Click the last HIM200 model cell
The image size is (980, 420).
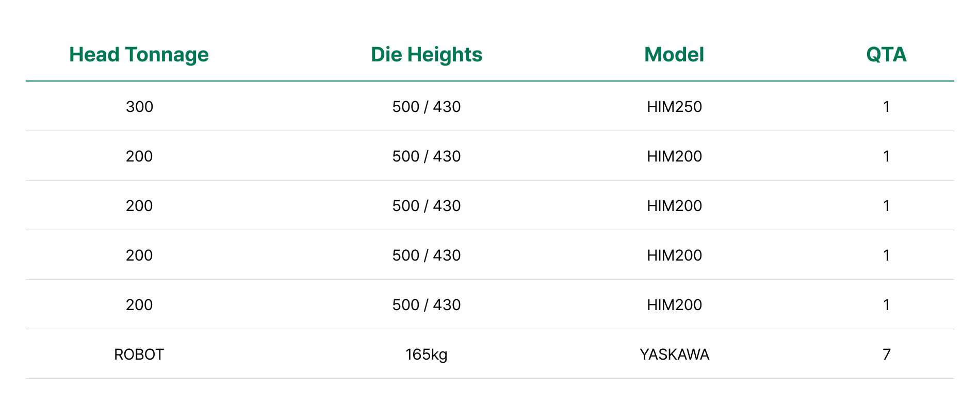point(674,305)
